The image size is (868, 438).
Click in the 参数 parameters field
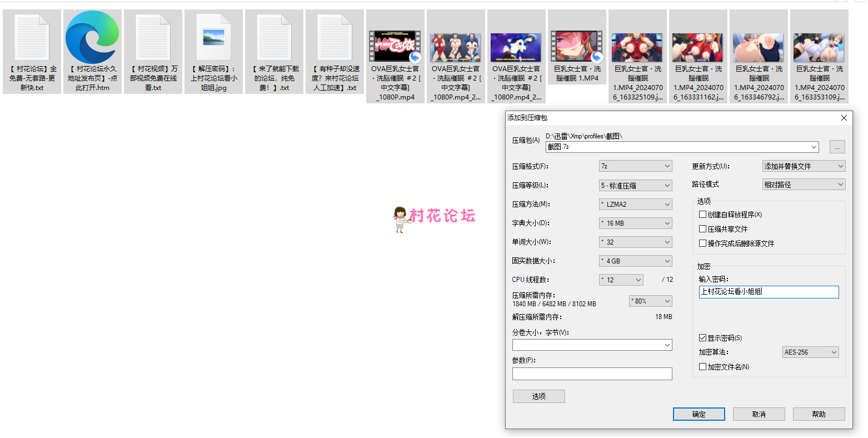coord(592,374)
